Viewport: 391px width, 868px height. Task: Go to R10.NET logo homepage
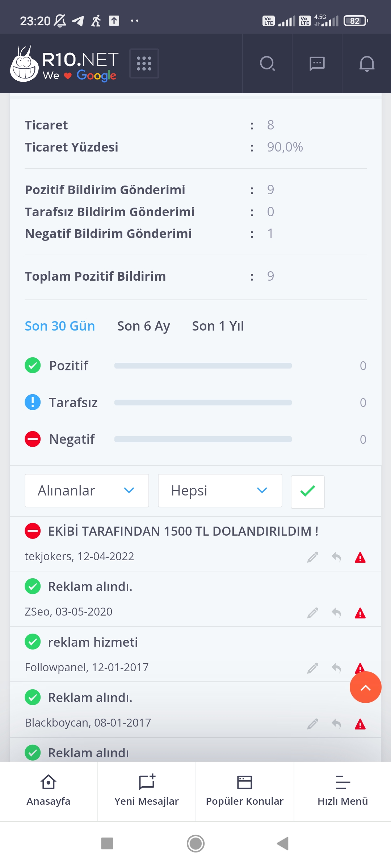pyautogui.click(x=64, y=63)
